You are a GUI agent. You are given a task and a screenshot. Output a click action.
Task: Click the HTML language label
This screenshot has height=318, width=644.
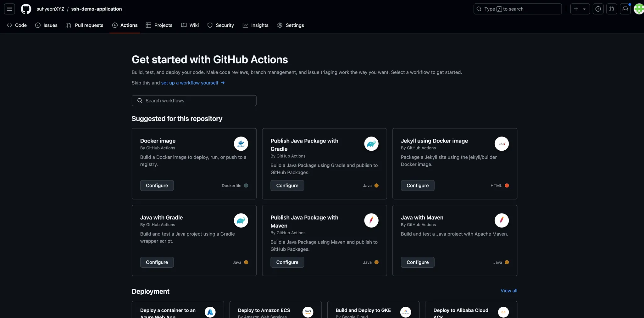tap(496, 186)
